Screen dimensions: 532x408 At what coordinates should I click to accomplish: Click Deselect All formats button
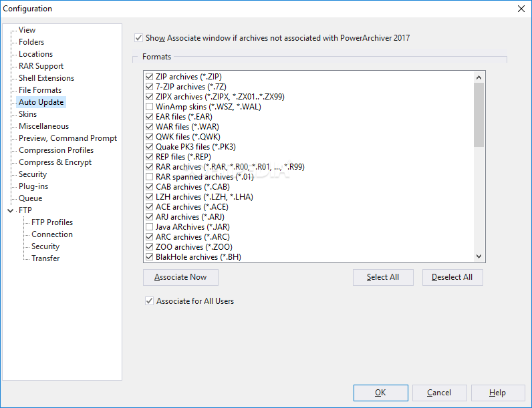452,277
